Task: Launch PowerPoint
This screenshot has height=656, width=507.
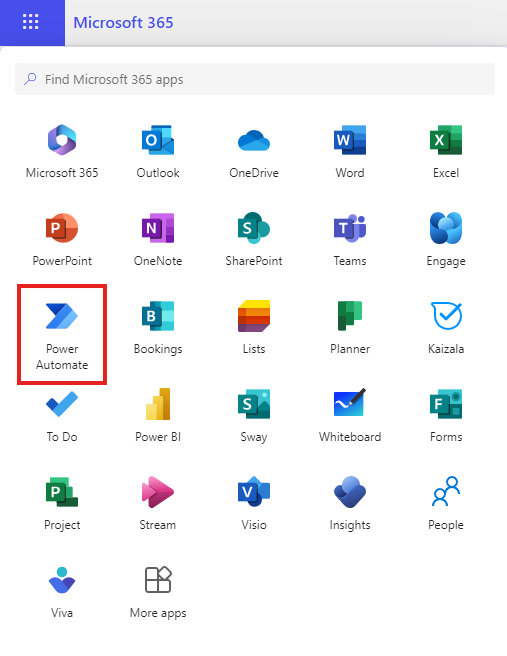Action: 62,240
